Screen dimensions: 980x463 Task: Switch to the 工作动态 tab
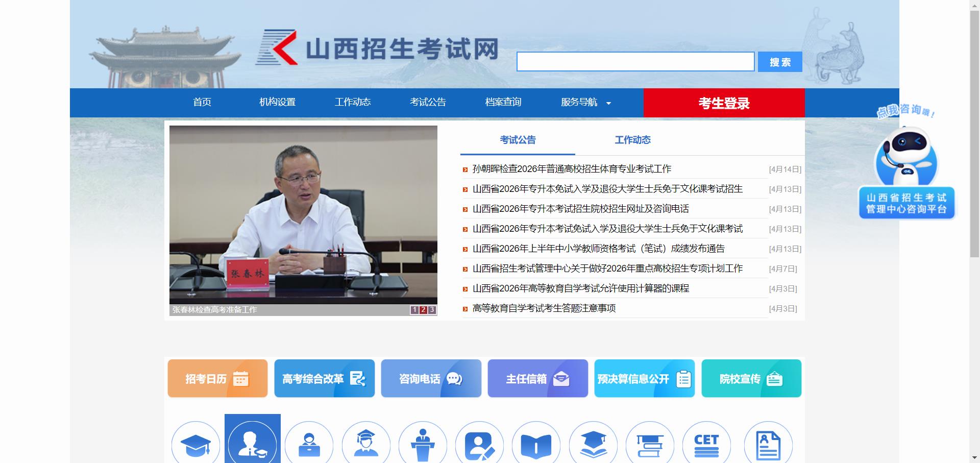(x=632, y=140)
